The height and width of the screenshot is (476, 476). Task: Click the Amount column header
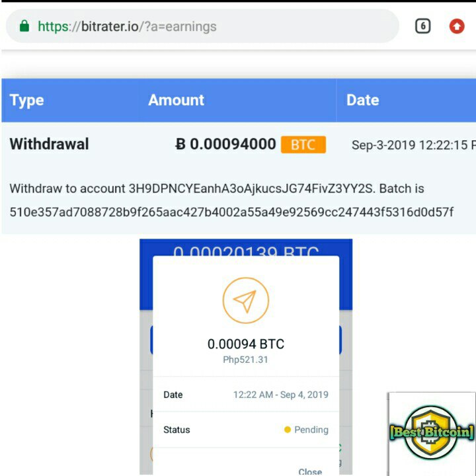(x=176, y=100)
